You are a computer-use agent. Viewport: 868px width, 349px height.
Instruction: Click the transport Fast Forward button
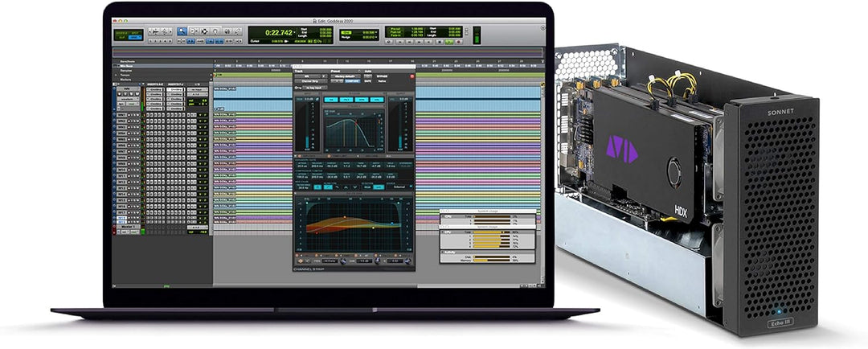point(419,42)
